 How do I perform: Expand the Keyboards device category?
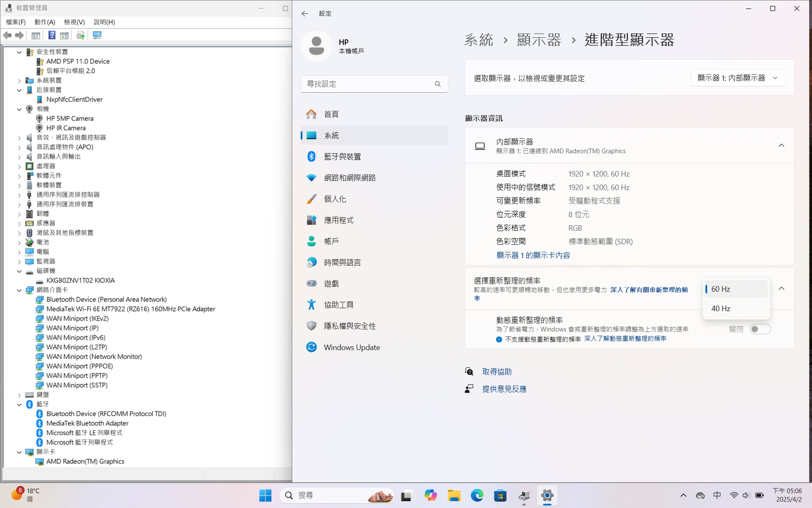pos(19,395)
